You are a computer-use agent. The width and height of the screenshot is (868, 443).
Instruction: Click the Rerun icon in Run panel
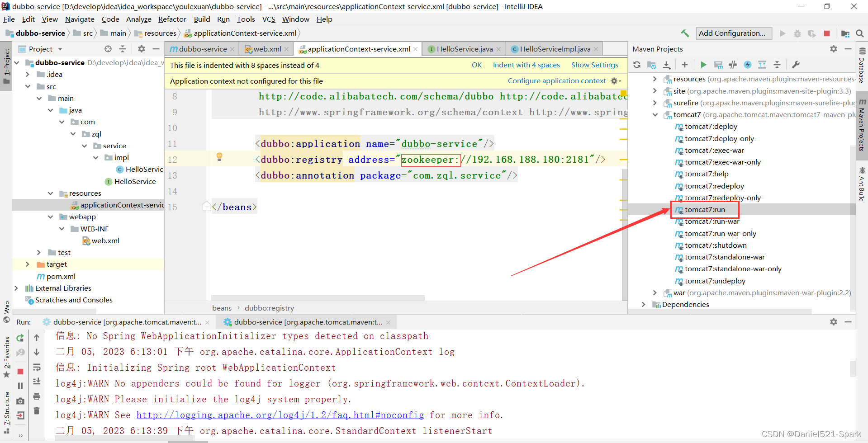click(20, 338)
